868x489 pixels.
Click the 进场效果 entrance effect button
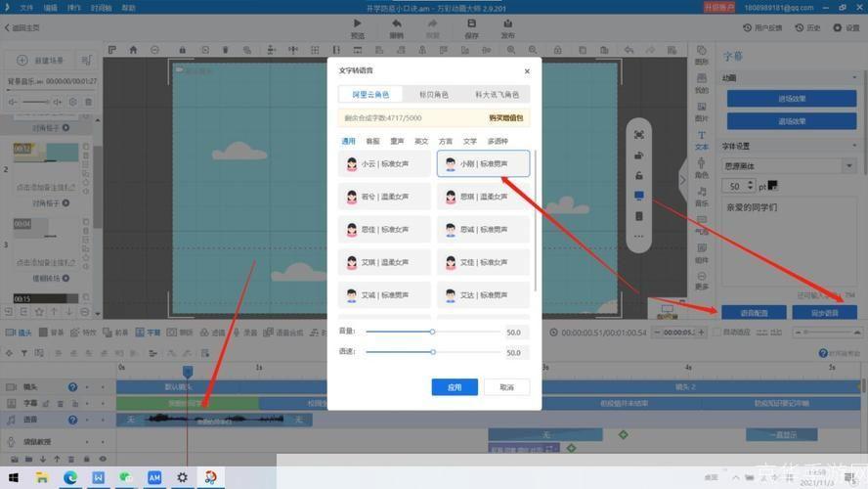tap(792, 99)
